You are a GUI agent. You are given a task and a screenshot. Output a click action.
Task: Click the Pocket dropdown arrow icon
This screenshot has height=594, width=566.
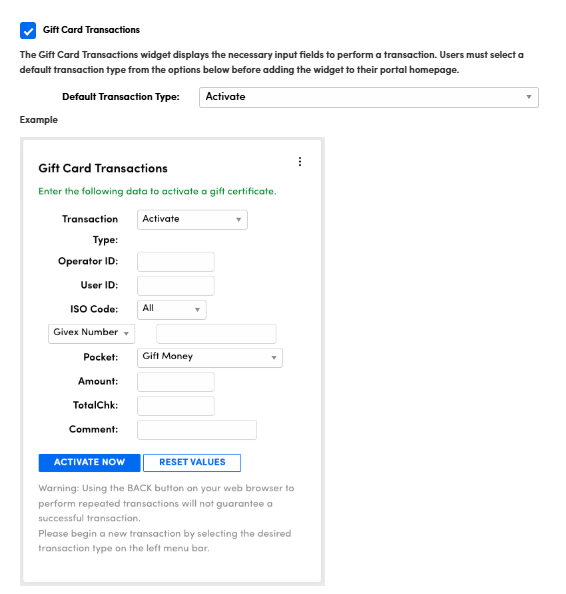274,358
